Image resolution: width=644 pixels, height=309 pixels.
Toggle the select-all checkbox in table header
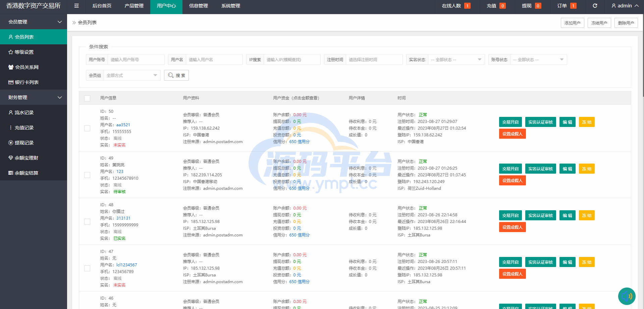87,98
